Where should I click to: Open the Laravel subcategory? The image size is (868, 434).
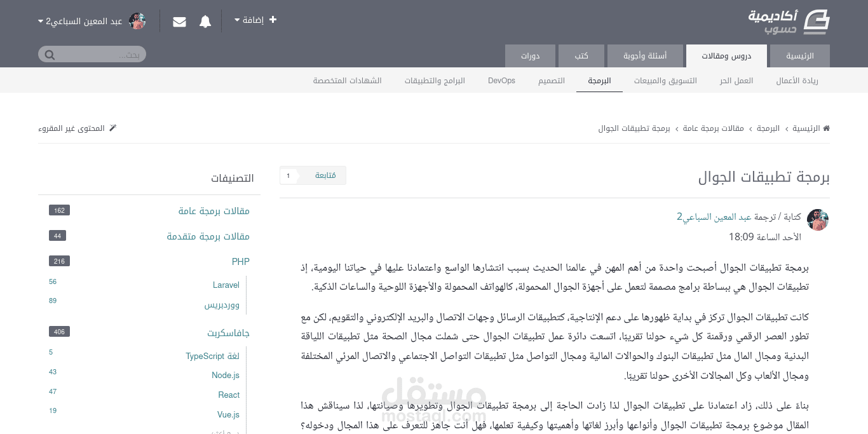pyautogui.click(x=226, y=285)
